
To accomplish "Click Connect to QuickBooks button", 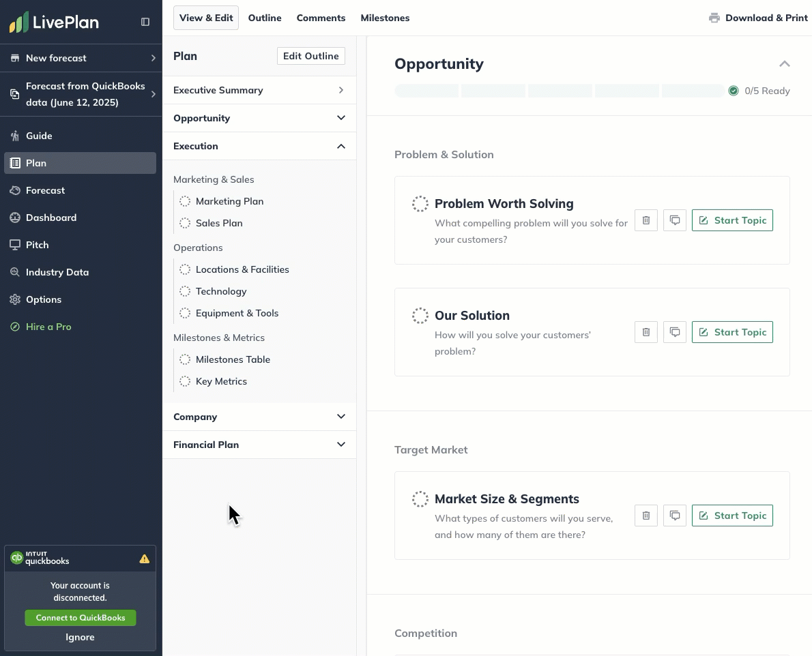I will [81, 618].
